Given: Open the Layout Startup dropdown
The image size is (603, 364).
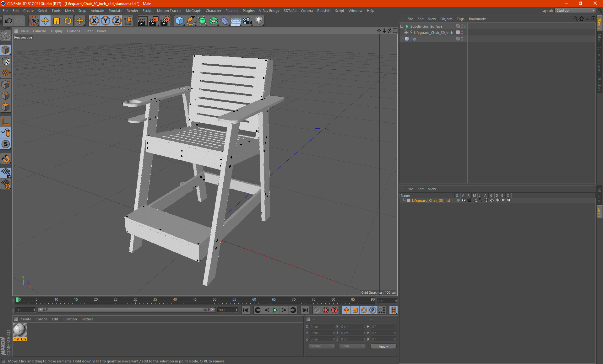Looking at the screenshot, I should pyautogui.click(x=575, y=11).
